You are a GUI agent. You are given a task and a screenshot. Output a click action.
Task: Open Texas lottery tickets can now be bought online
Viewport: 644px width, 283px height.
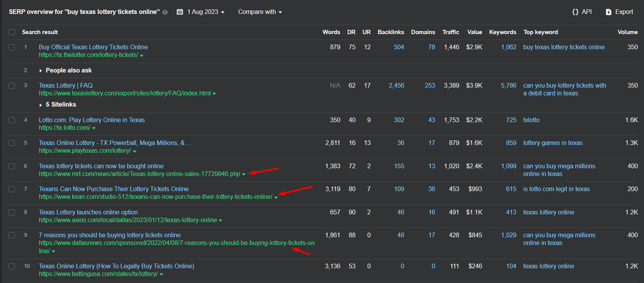point(101,166)
